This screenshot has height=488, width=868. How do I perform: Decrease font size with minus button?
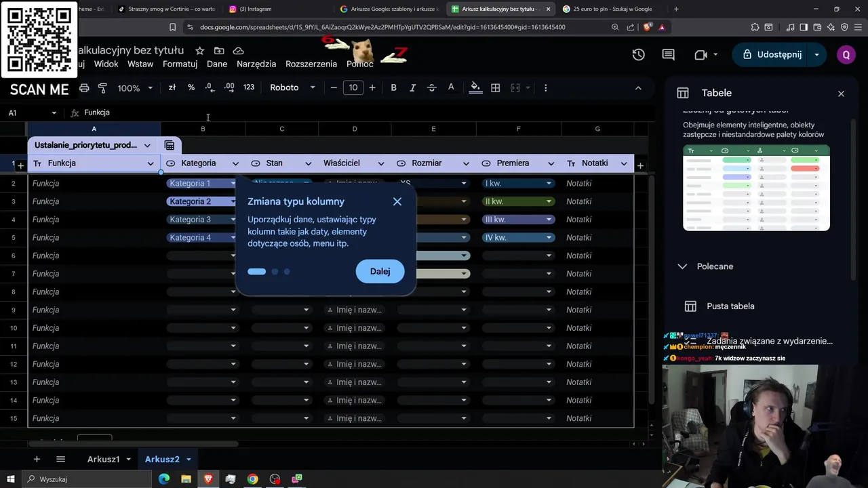click(x=334, y=87)
